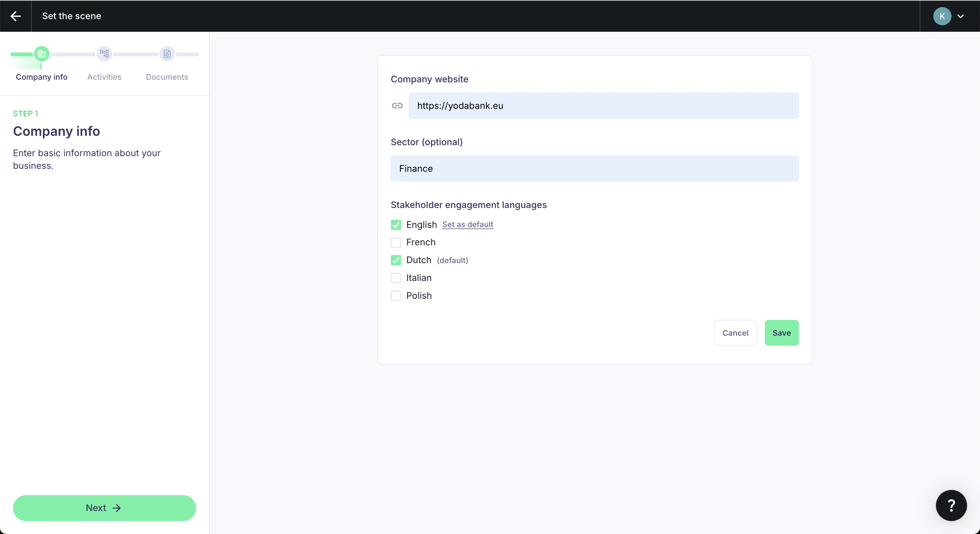This screenshot has height=534, width=980.
Task: Click the Activities step icon
Action: click(104, 54)
